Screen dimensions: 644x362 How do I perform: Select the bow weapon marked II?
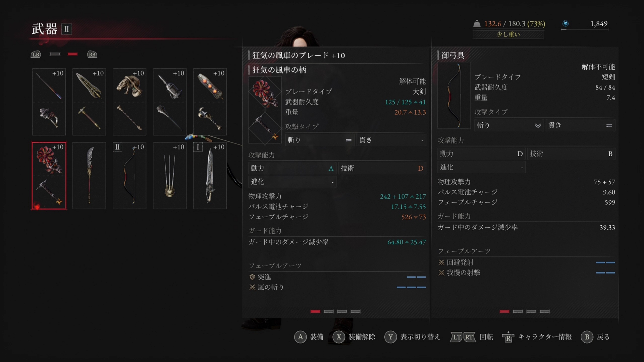pyautogui.click(x=129, y=176)
